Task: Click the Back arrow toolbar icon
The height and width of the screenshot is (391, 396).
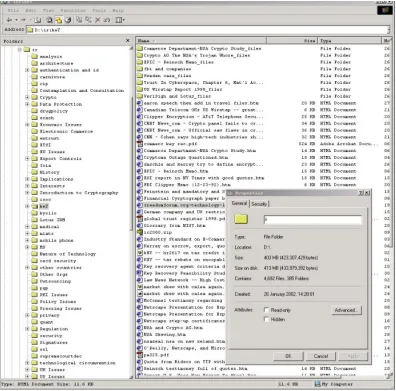Action: click(x=9, y=20)
